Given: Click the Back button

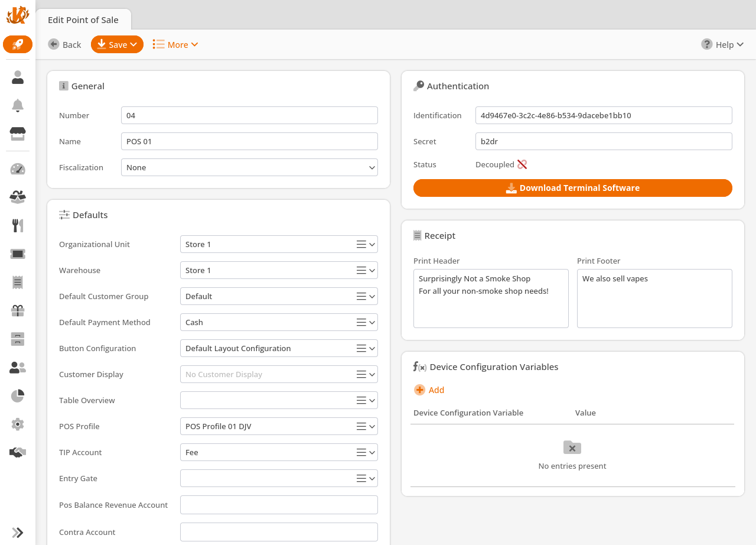Looking at the screenshot, I should point(65,45).
